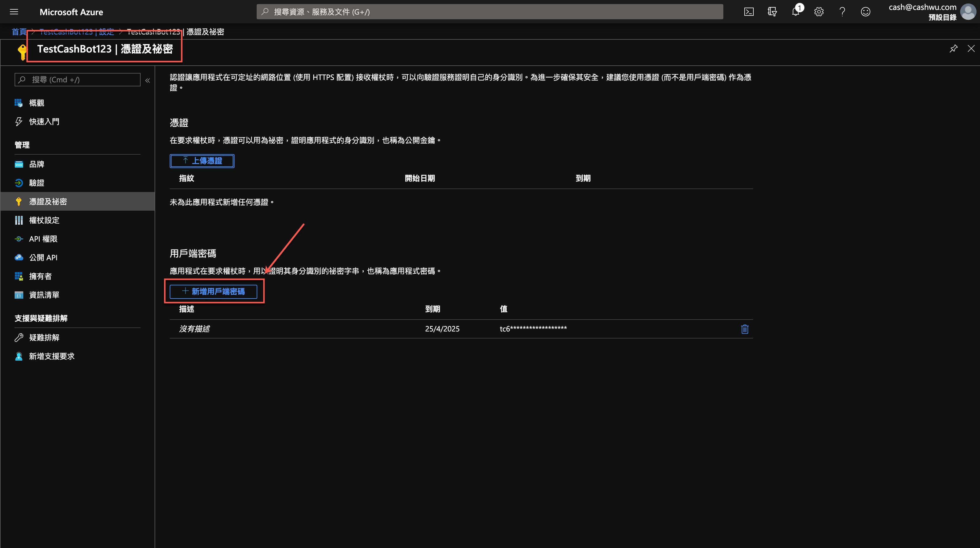Image resolution: width=980 pixels, height=548 pixels.
Task: Open 疑難排解 under support
Action: (x=44, y=337)
